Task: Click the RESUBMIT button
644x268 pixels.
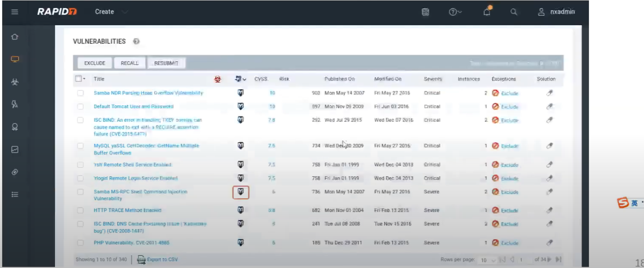Action: (166, 63)
